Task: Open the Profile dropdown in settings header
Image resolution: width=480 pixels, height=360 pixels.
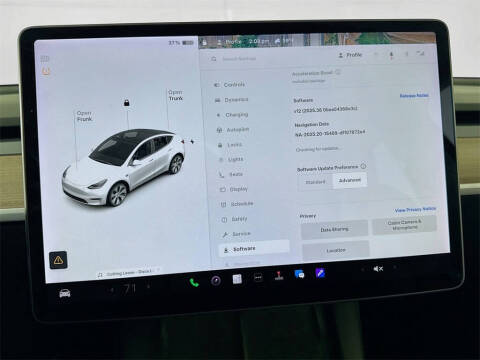Action: [x=350, y=55]
